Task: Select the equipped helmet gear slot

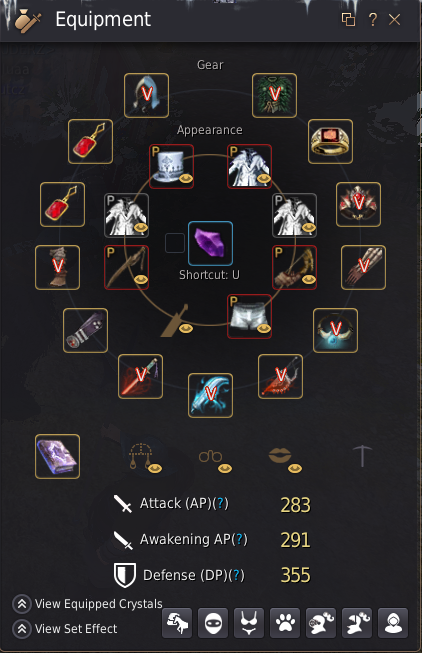Action: (x=146, y=95)
